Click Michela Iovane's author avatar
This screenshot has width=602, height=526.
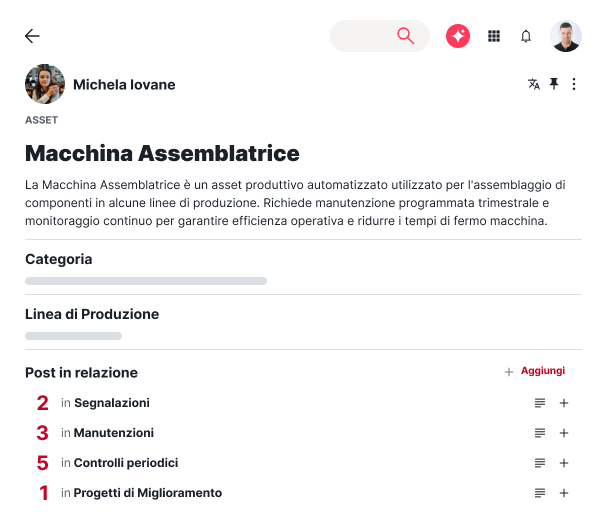(45, 84)
